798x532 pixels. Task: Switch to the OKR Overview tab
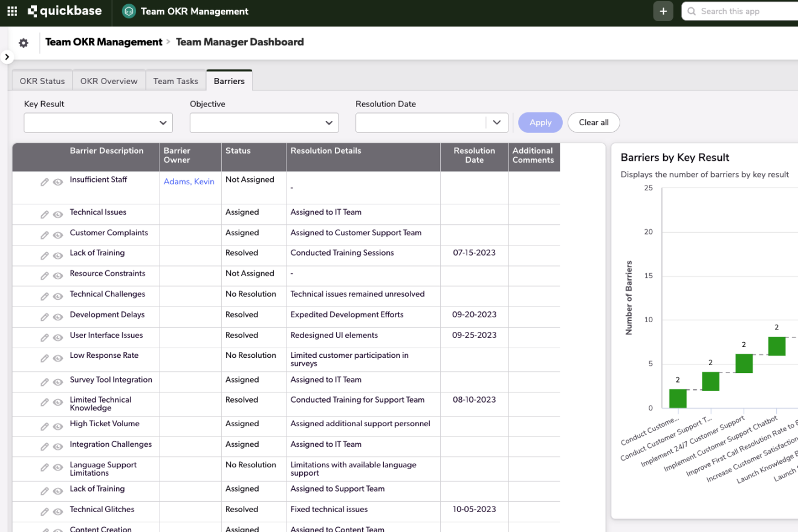109,81
